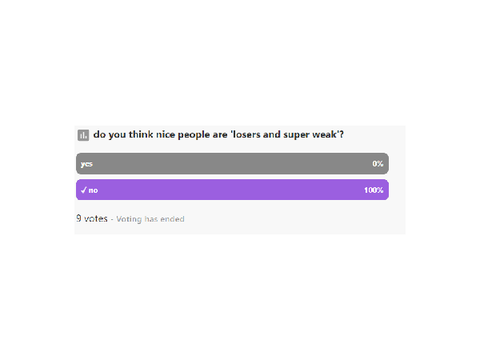Screen dimensions: 480x360
Task: Open the 9 votes count
Action: coord(92,219)
